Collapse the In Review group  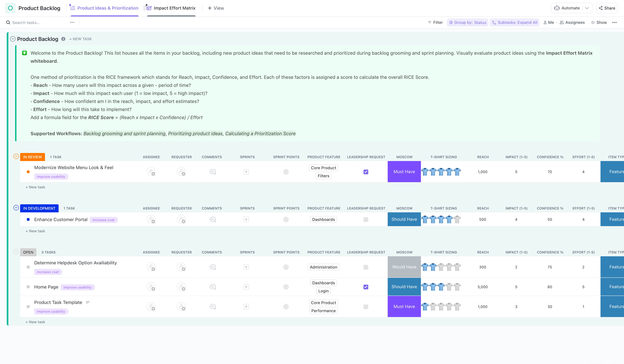coord(16,156)
